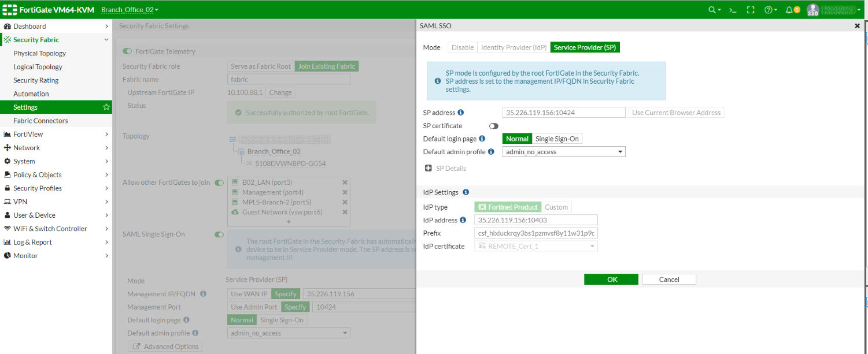This screenshot has height=354, width=868.
Task: Set SAML SSO default login page to Normal
Action: pyautogui.click(x=517, y=139)
